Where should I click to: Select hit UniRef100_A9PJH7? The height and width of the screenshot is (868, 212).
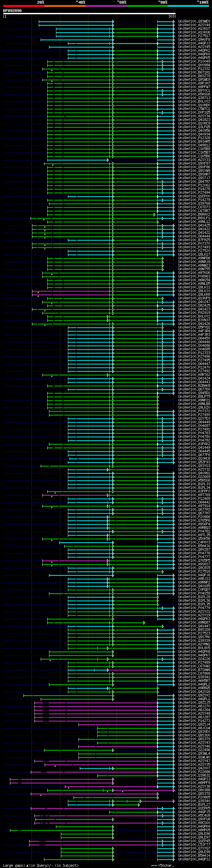(194, 83)
